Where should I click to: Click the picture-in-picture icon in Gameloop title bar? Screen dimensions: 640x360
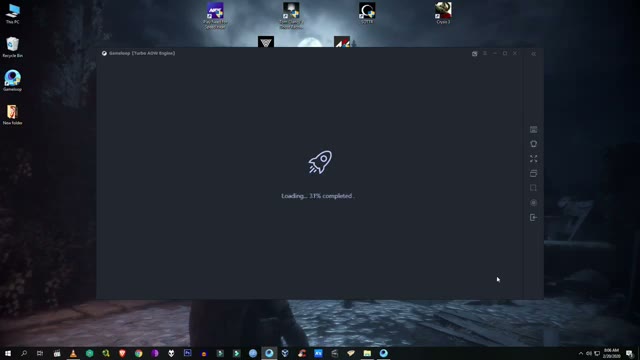(475, 53)
